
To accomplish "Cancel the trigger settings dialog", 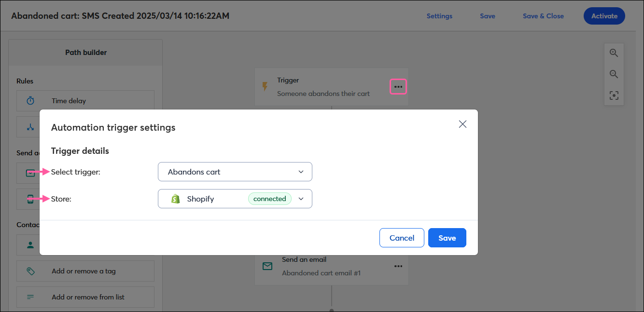I will (x=402, y=238).
